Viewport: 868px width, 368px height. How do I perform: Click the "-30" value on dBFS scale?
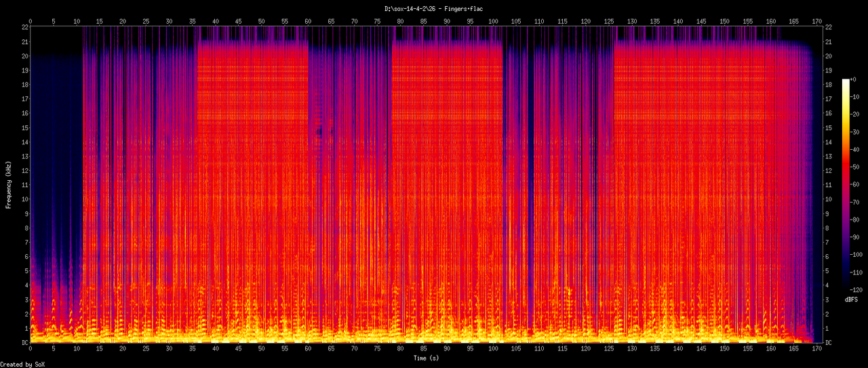click(x=856, y=132)
